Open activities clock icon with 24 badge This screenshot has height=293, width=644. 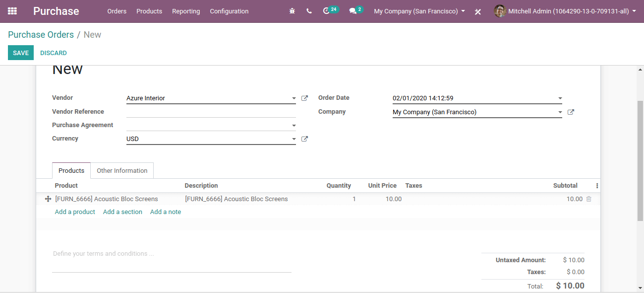(x=330, y=10)
